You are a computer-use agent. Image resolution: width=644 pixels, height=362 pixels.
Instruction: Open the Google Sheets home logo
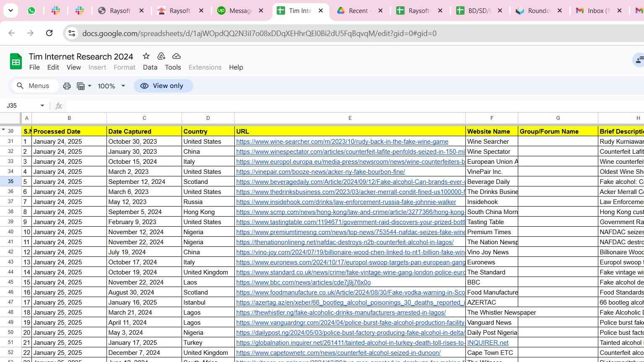(16, 62)
